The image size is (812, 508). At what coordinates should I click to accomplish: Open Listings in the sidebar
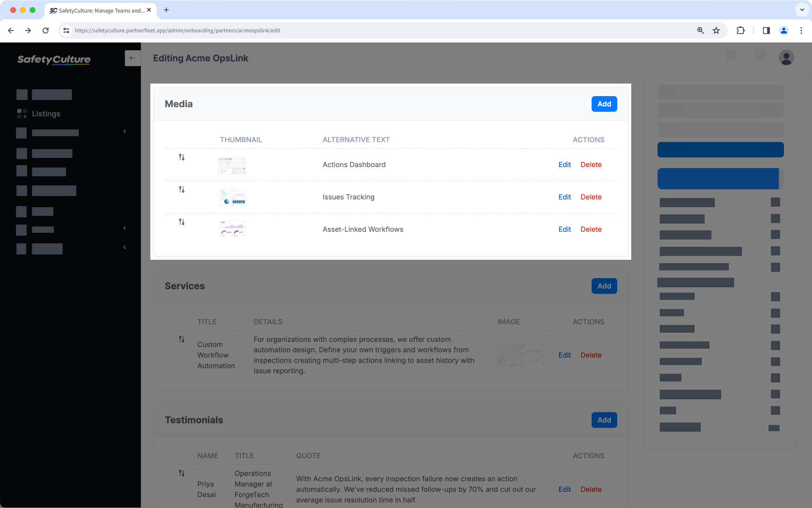pos(46,113)
